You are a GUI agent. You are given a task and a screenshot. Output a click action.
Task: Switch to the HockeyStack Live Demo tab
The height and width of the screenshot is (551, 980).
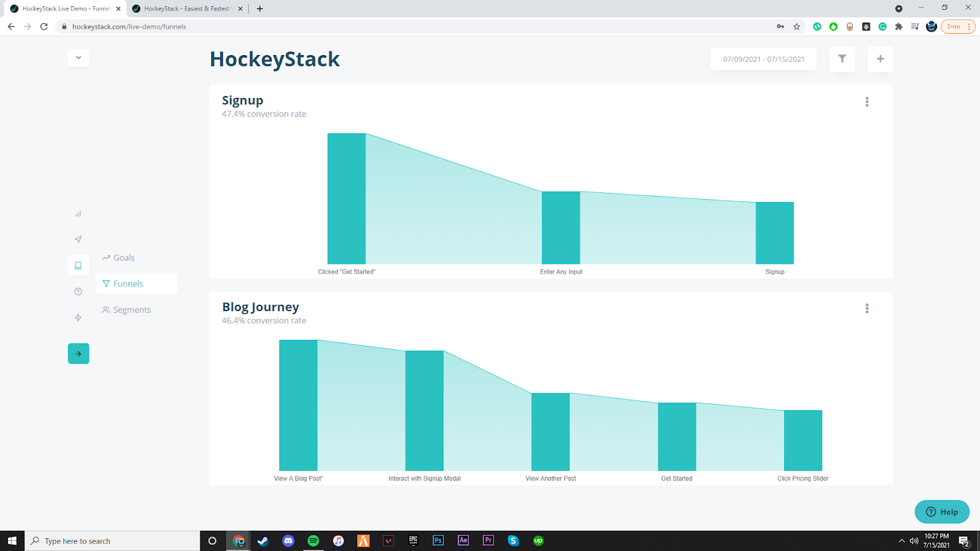[x=64, y=9]
